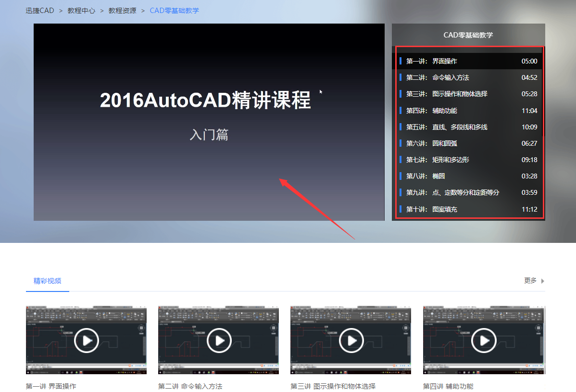Screen dimensions: 576x392
Task: Click the 更多 arrow icon
Action: click(542, 281)
